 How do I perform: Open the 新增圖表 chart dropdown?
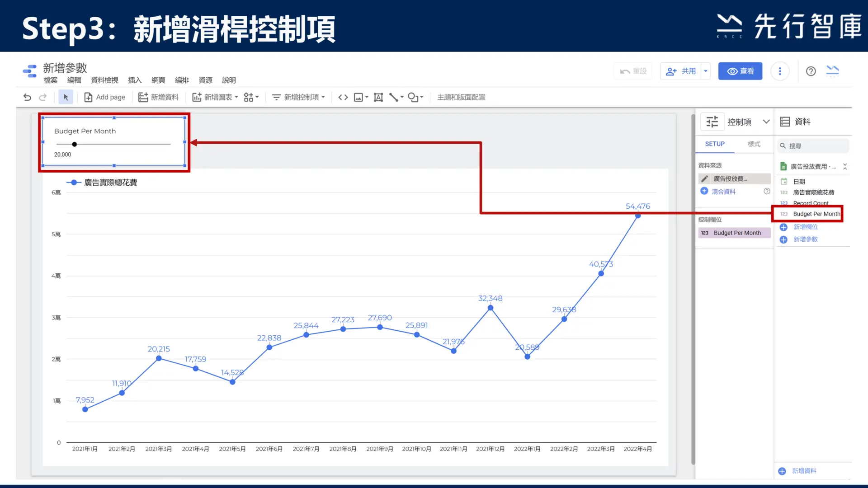(x=215, y=97)
